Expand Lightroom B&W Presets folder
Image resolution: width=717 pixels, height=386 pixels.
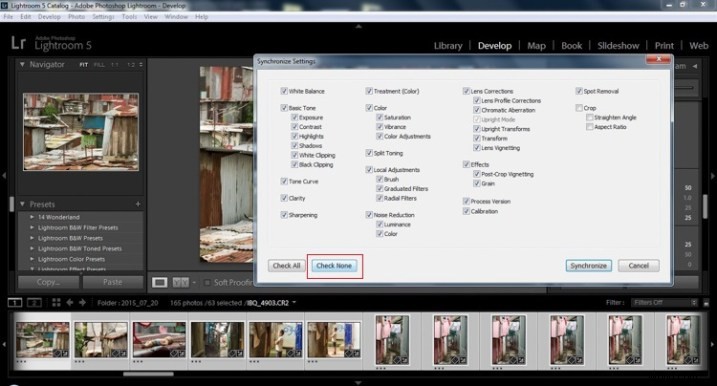click(32, 238)
